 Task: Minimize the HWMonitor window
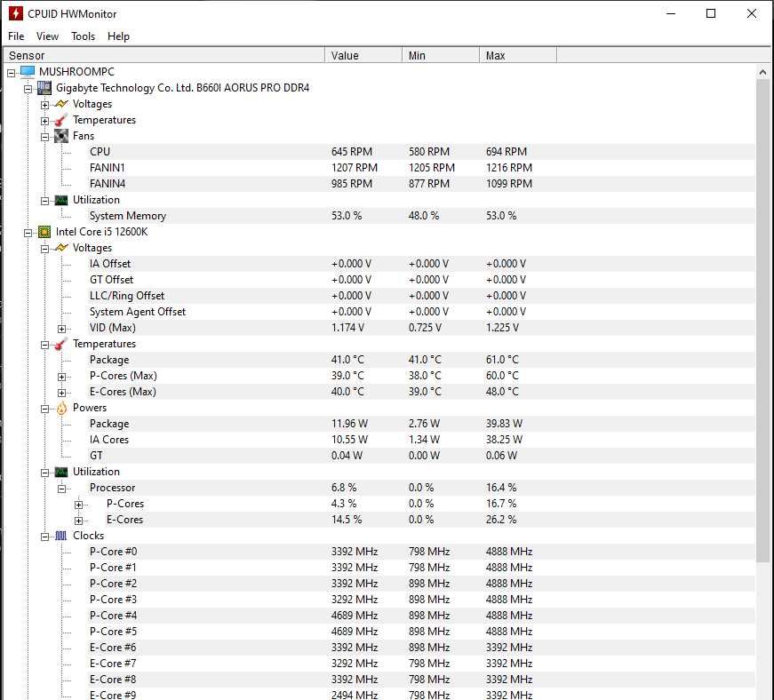pos(671,13)
